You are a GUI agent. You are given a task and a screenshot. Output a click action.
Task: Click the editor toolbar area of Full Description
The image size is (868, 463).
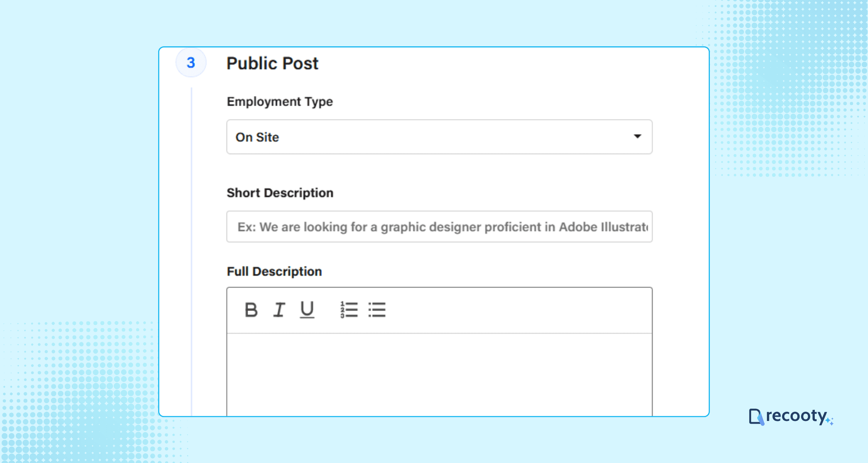coord(502,310)
